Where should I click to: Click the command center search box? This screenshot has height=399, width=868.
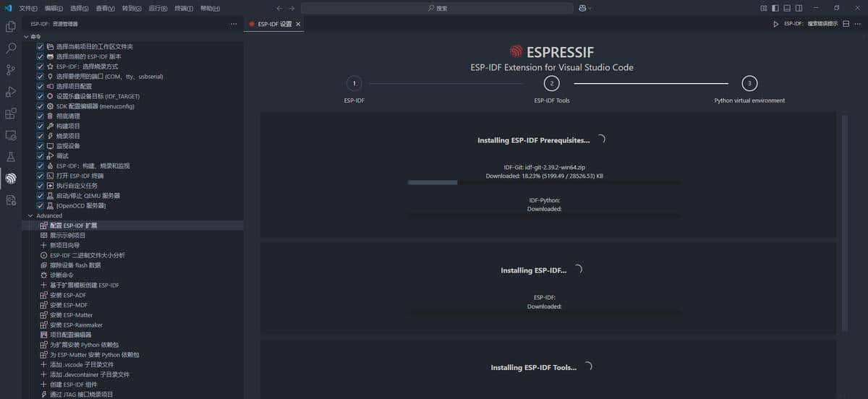click(437, 8)
